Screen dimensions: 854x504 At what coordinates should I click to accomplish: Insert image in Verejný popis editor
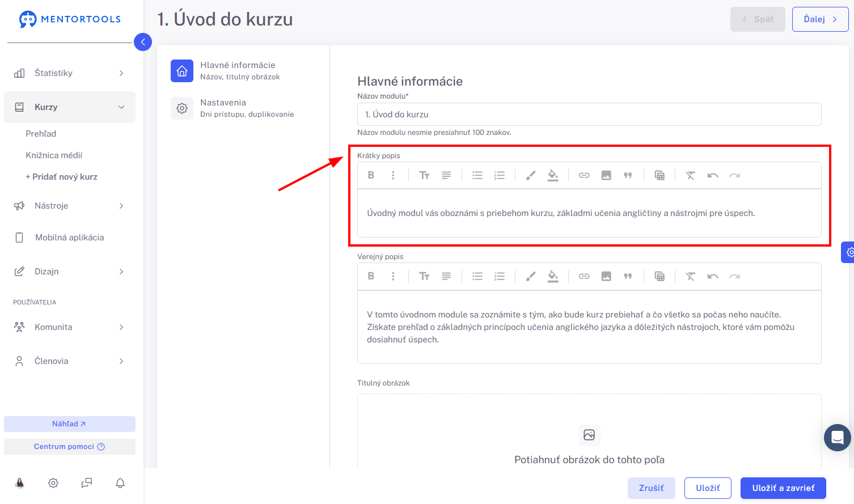(x=606, y=276)
